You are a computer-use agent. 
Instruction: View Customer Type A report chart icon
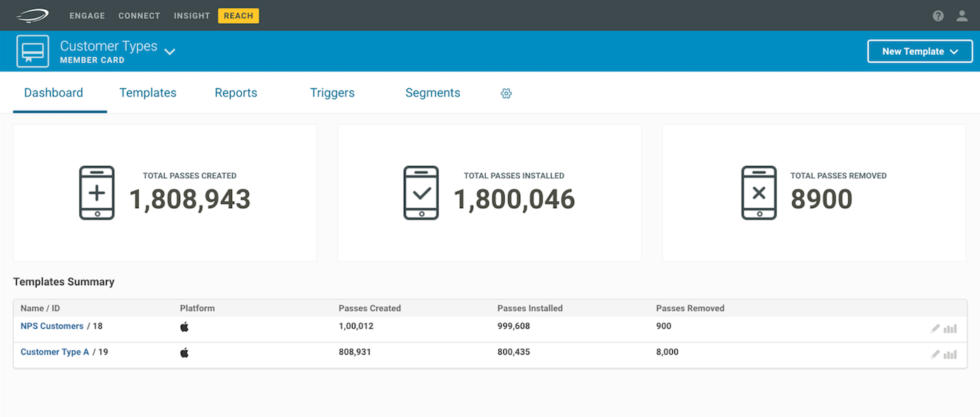pyautogui.click(x=950, y=355)
